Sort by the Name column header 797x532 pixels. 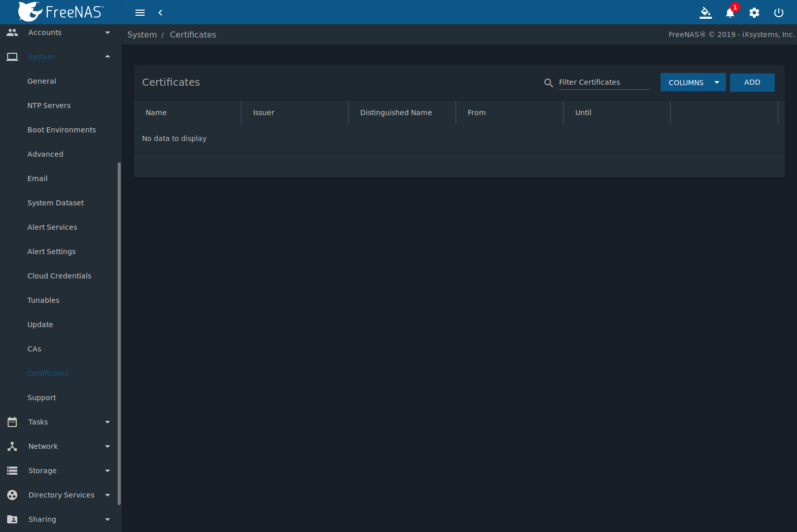pos(156,113)
